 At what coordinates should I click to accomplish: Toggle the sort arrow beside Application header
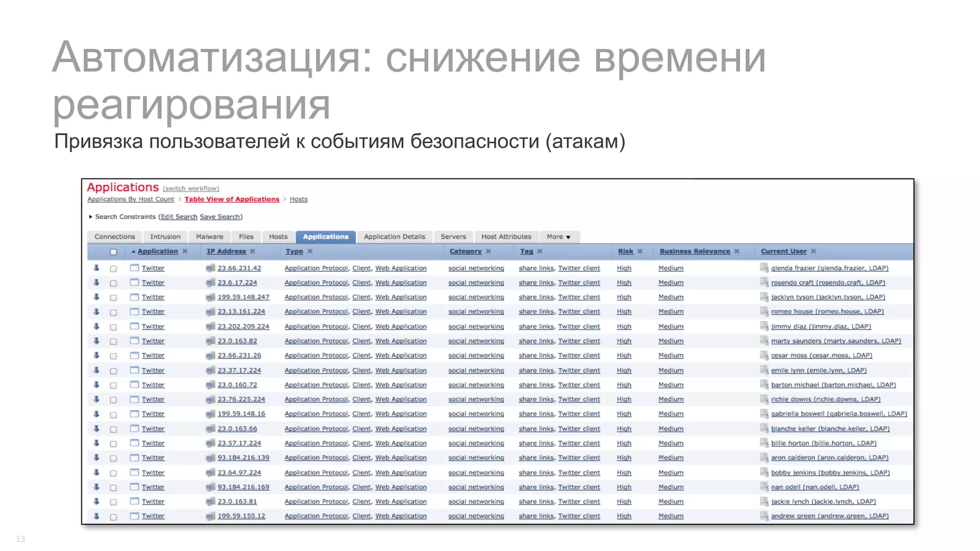click(x=134, y=251)
